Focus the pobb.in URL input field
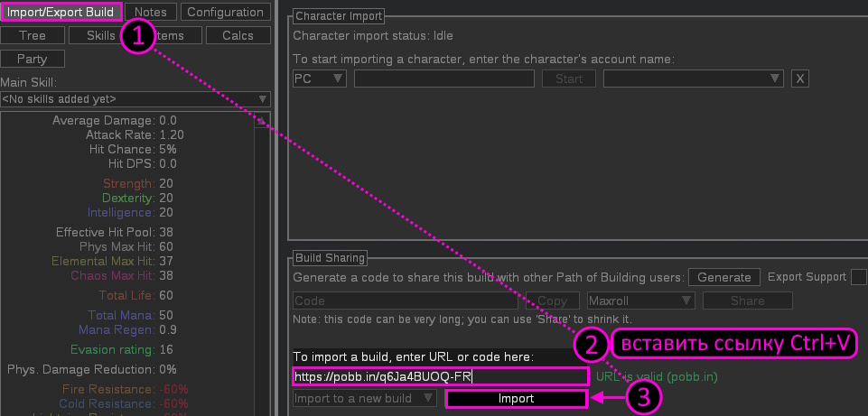The image size is (868, 416). [x=441, y=376]
